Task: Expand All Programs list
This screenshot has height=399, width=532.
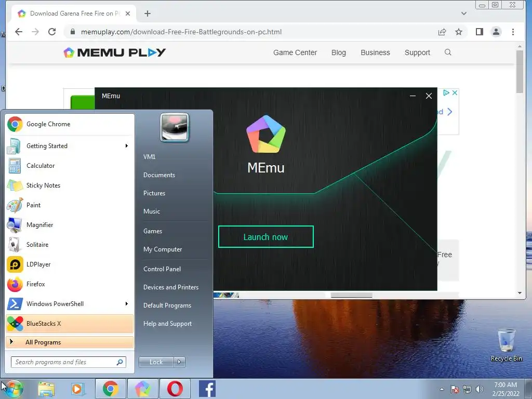Action: coord(70,342)
